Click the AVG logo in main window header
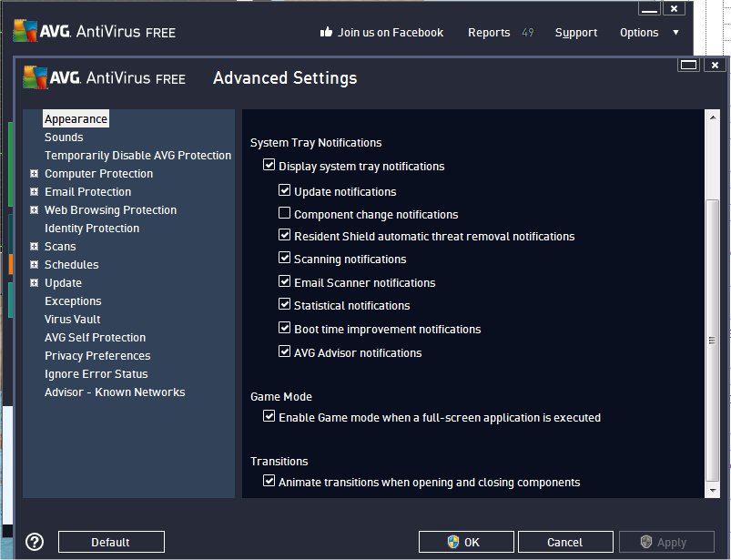731x560 pixels. (25, 31)
